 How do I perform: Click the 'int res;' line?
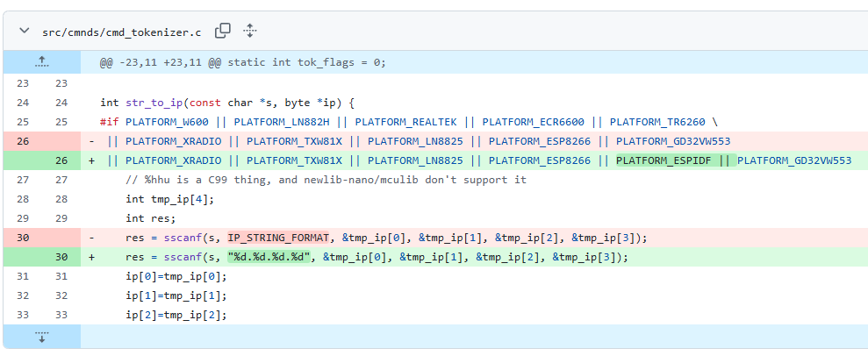click(151, 218)
